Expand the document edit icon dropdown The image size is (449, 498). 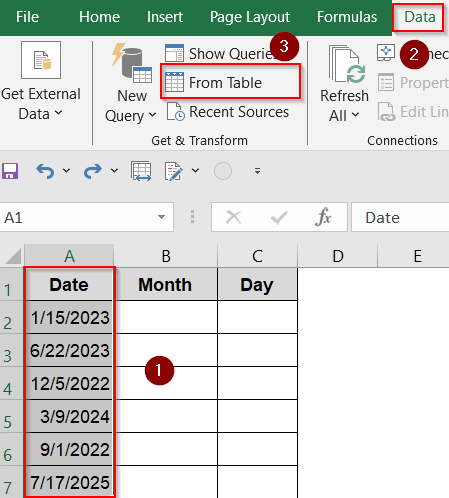click(x=195, y=171)
